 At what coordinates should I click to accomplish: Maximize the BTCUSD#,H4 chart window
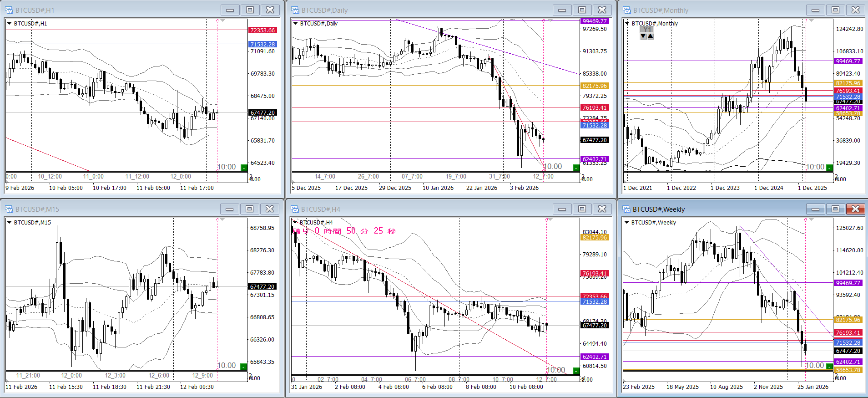pos(582,209)
